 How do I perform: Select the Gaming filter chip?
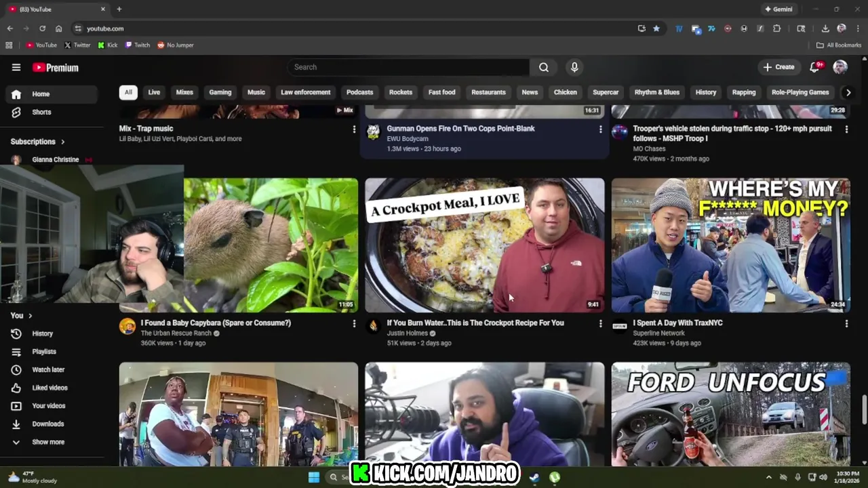tap(220, 92)
